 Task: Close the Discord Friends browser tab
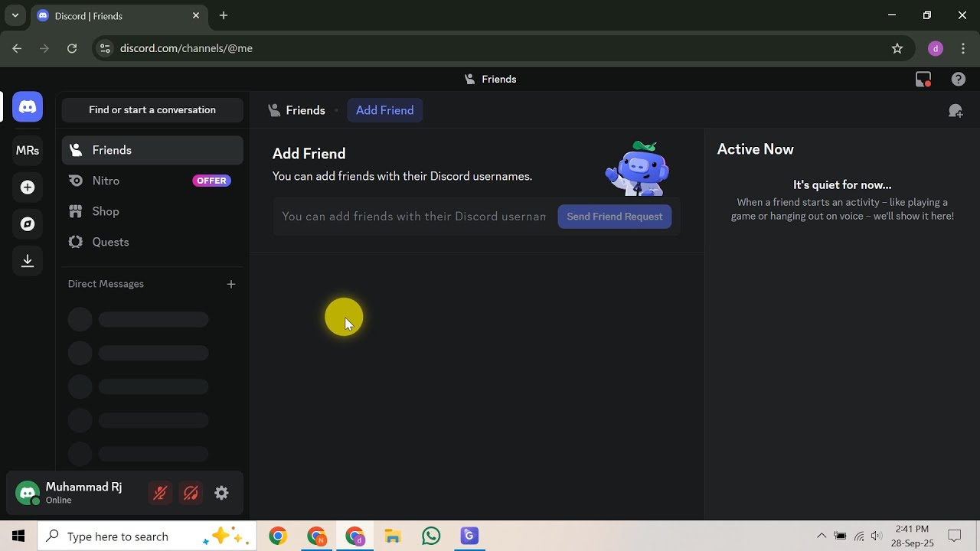tap(196, 15)
